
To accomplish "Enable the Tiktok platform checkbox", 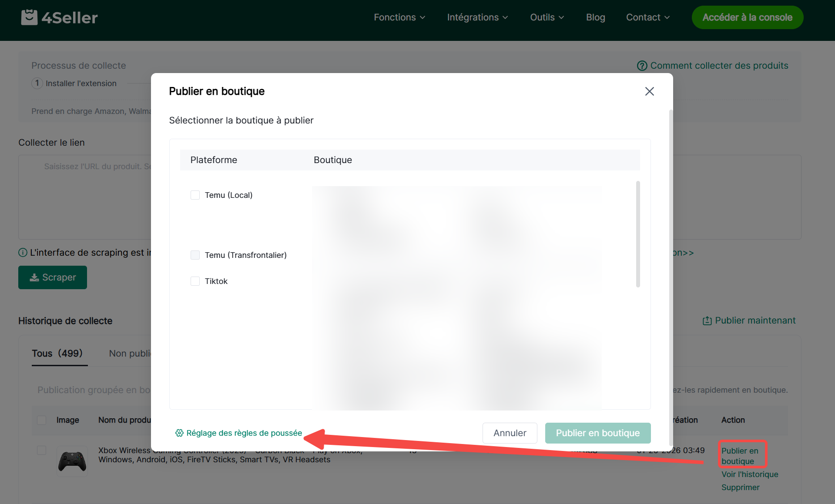I will (195, 281).
